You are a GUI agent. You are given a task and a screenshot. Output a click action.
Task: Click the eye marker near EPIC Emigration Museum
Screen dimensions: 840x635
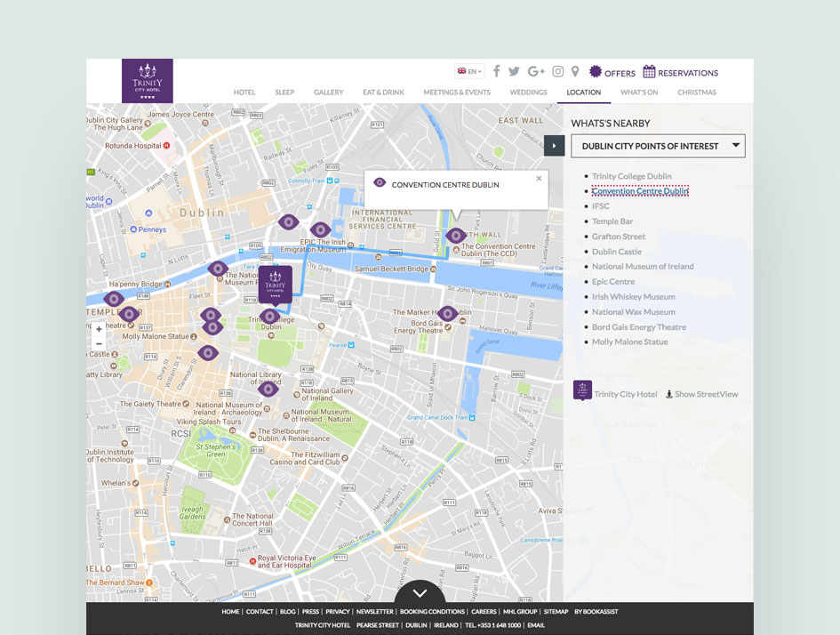(320, 229)
